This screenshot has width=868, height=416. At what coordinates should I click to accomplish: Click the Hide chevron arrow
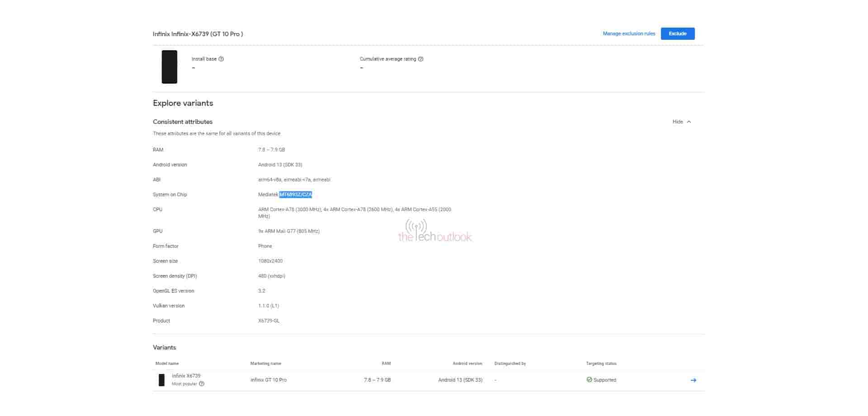pos(689,121)
